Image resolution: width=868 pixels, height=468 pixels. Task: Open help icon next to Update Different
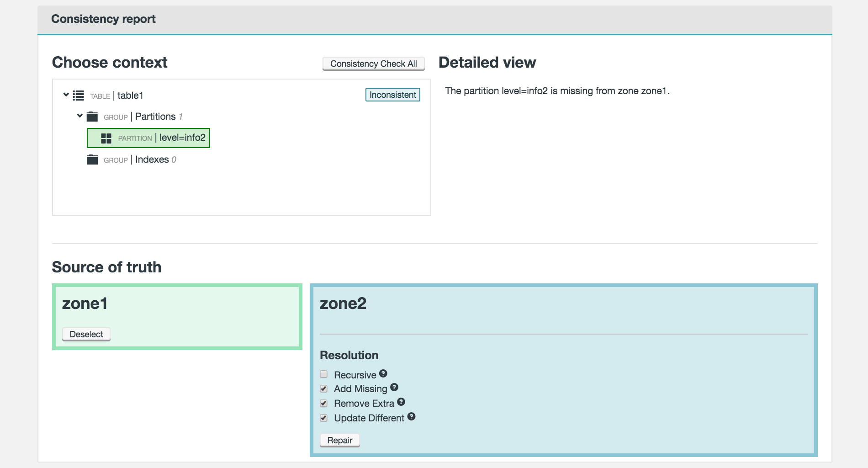pyautogui.click(x=411, y=416)
